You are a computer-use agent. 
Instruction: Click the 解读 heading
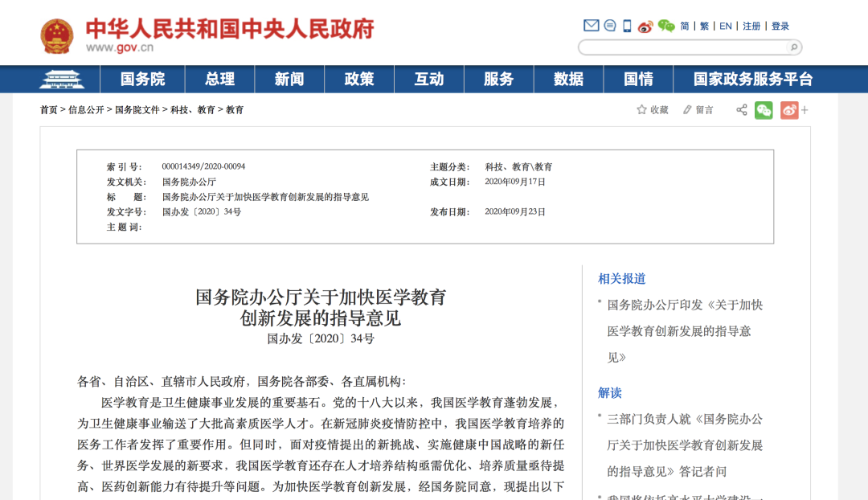pyautogui.click(x=609, y=392)
